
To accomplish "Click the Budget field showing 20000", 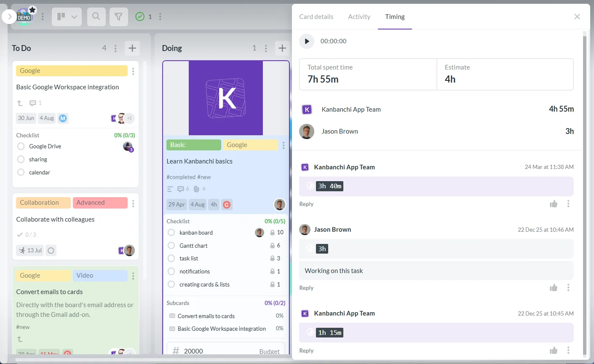I will [226, 351].
